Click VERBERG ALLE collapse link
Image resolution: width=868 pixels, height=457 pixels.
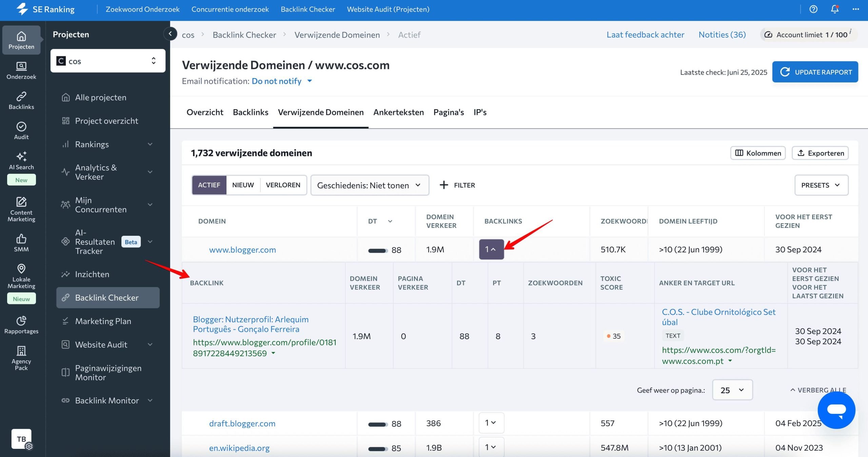[x=818, y=390]
